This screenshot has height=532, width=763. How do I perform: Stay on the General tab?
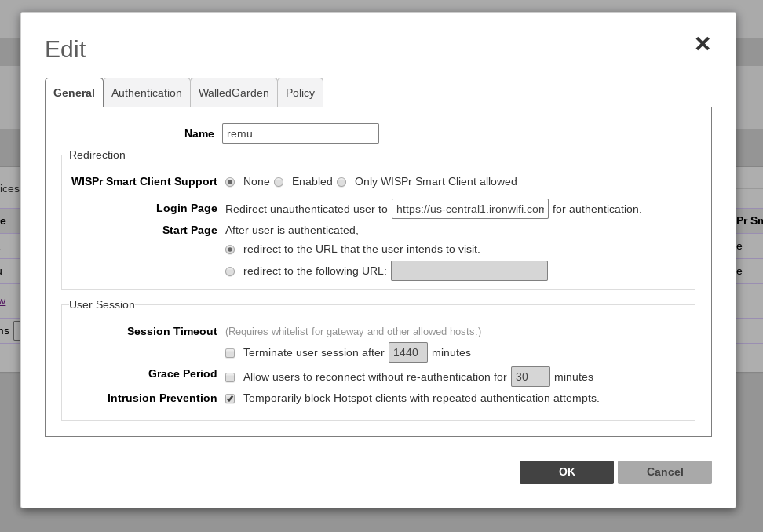point(74,93)
